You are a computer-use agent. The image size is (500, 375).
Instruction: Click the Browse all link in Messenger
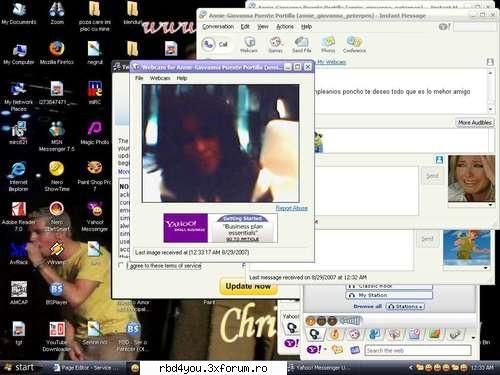(x=368, y=306)
